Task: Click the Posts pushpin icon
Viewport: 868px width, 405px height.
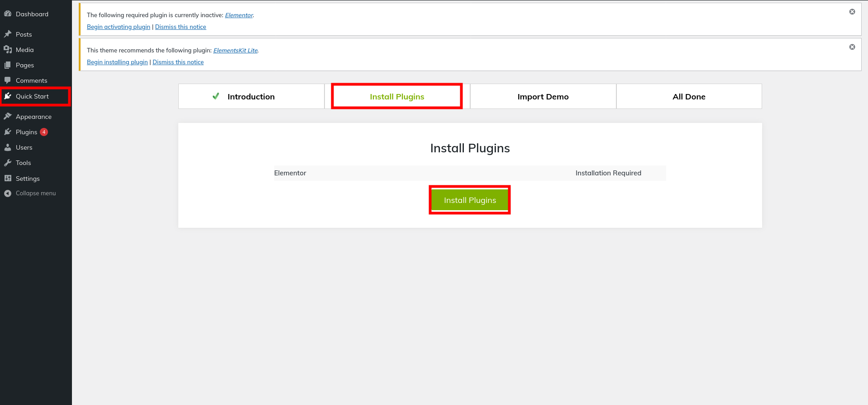Action: click(8, 34)
